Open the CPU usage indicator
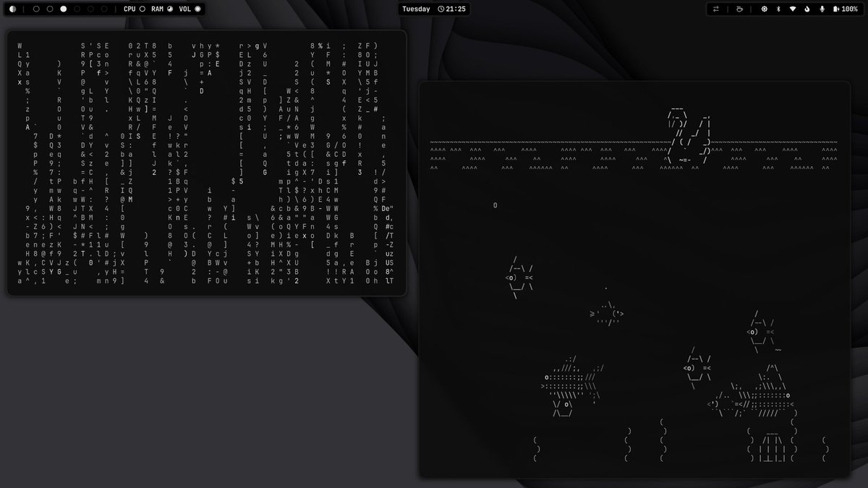Image resolution: width=868 pixels, height=488 pixels. click(135, 9)
